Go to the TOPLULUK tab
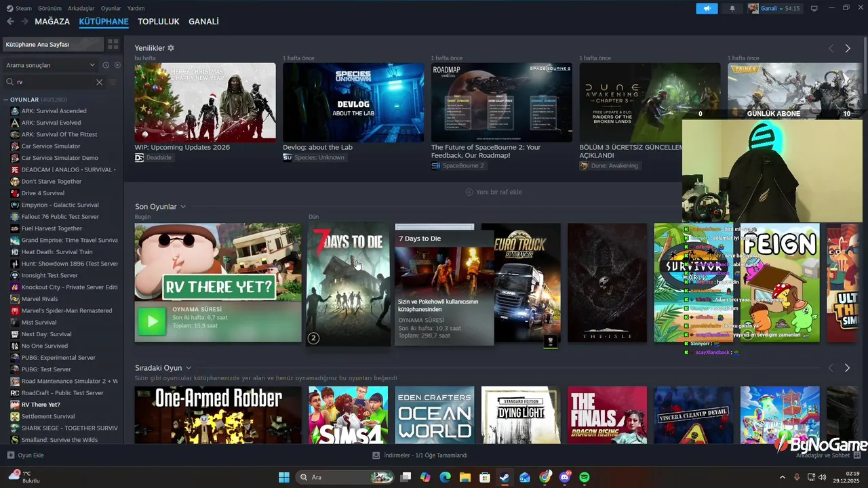Image resolution: width=868 pixels, height=488 pixels. coord(159,22)
